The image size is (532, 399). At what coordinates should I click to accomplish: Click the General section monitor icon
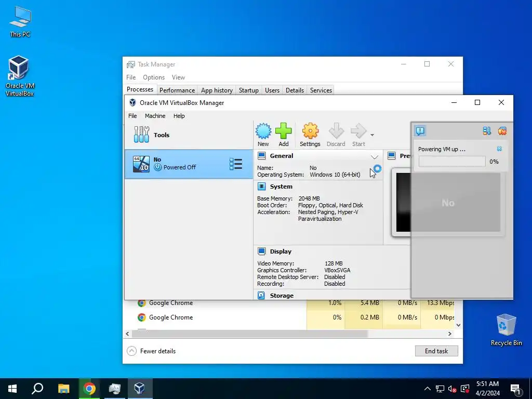[262, 156]
